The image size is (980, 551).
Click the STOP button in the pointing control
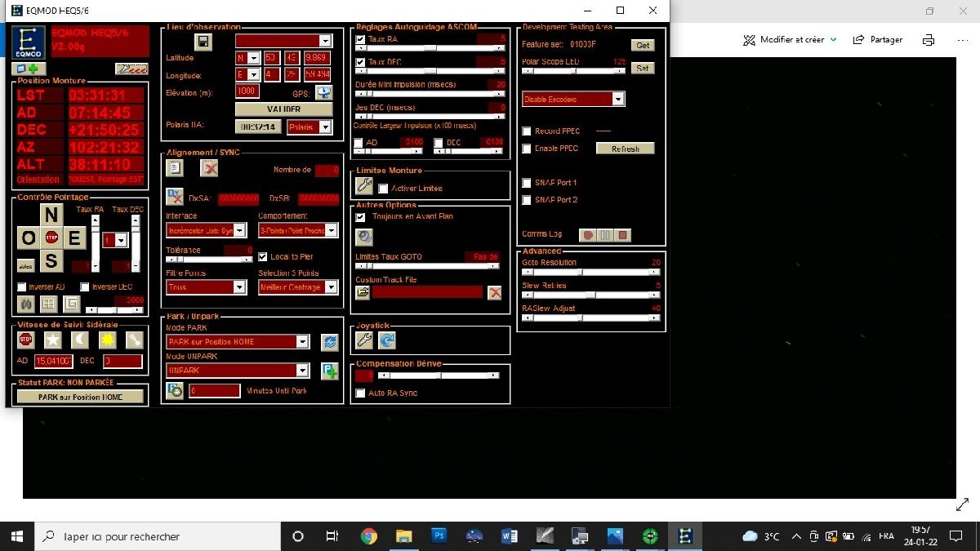[51, 238]
